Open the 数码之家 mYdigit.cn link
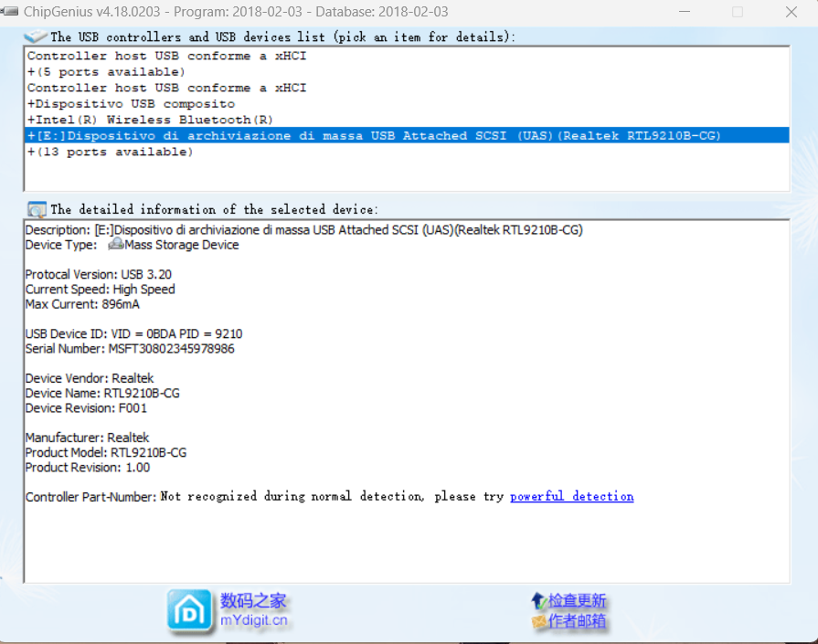 tap(253, 610)
